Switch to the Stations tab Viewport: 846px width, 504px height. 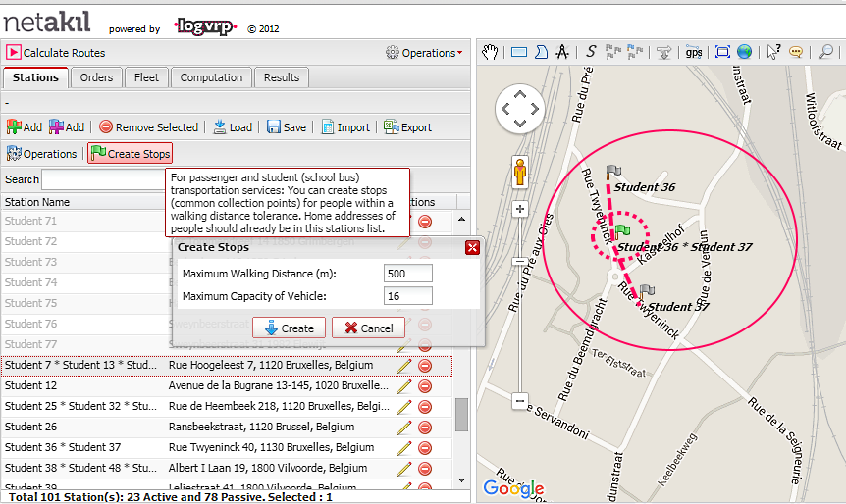[x=35, y=77]
